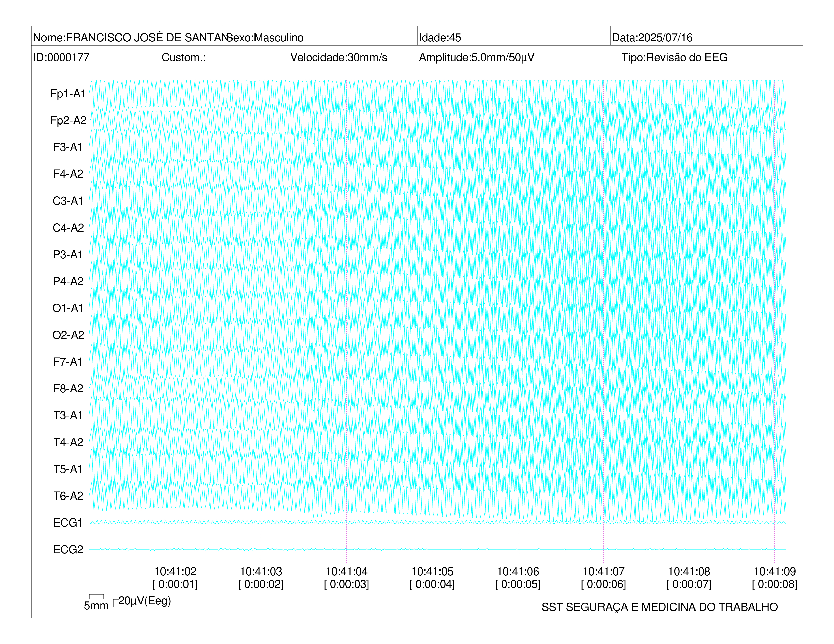Click the 'Custom.:' label
834x644 pixels.
(x=184, y=57)
